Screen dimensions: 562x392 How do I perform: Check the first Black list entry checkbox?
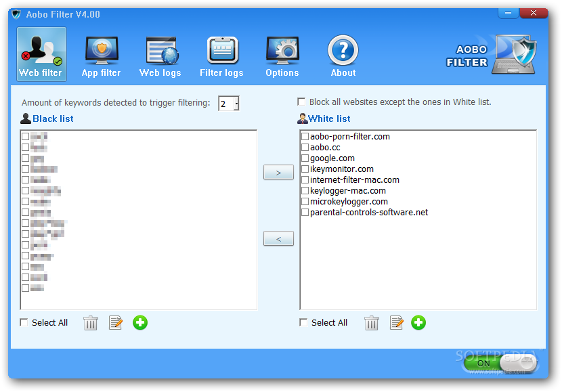pyautogui.click(x=26, y=137)
